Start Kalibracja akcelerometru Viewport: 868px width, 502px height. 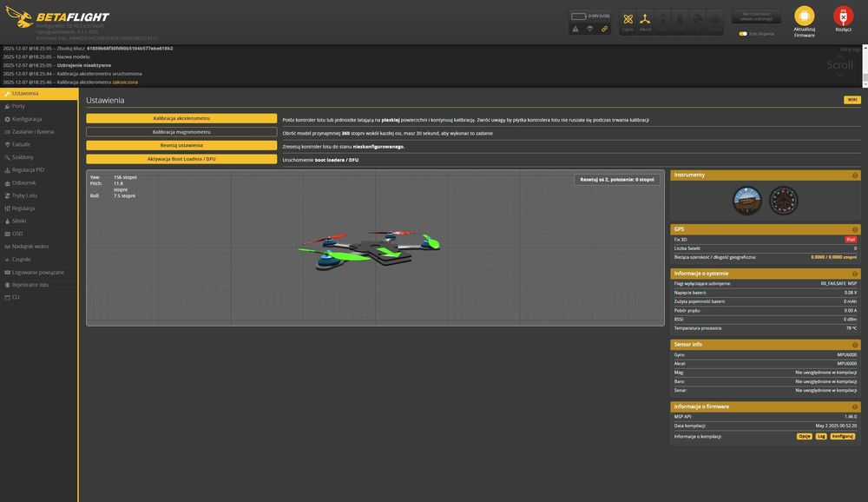(181, 119)
